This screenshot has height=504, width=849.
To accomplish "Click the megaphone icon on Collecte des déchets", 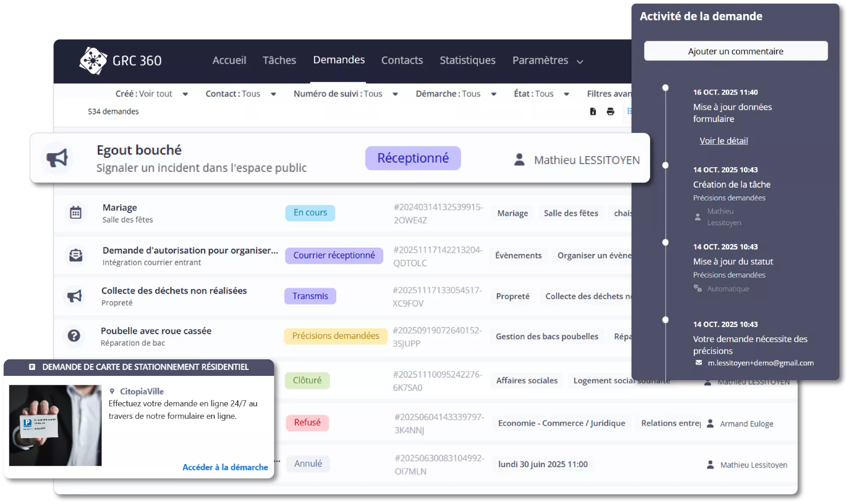I will (75, 296).
